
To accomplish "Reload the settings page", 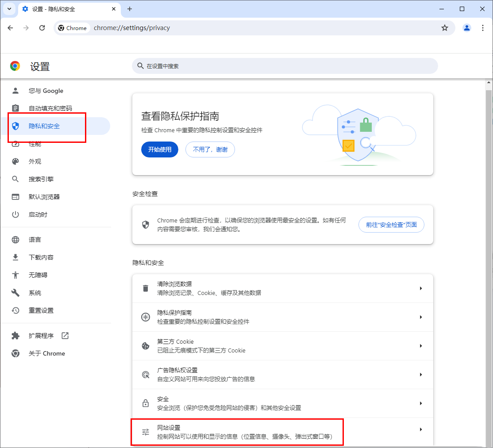I will 42,28.
